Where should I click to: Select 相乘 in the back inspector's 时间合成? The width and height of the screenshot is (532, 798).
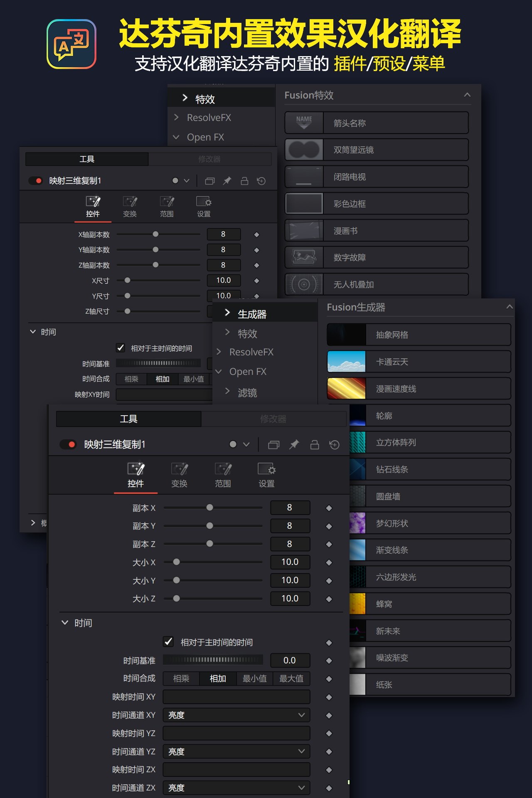tap(131, 379)
